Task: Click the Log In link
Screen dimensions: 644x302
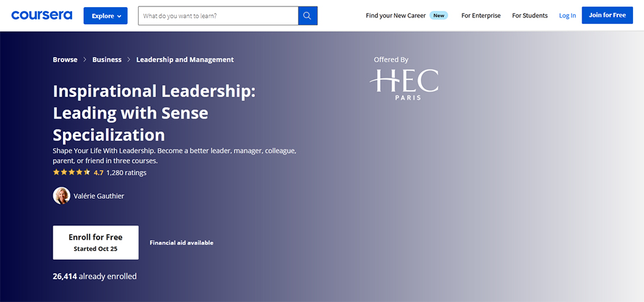Action: click(567, 16)
